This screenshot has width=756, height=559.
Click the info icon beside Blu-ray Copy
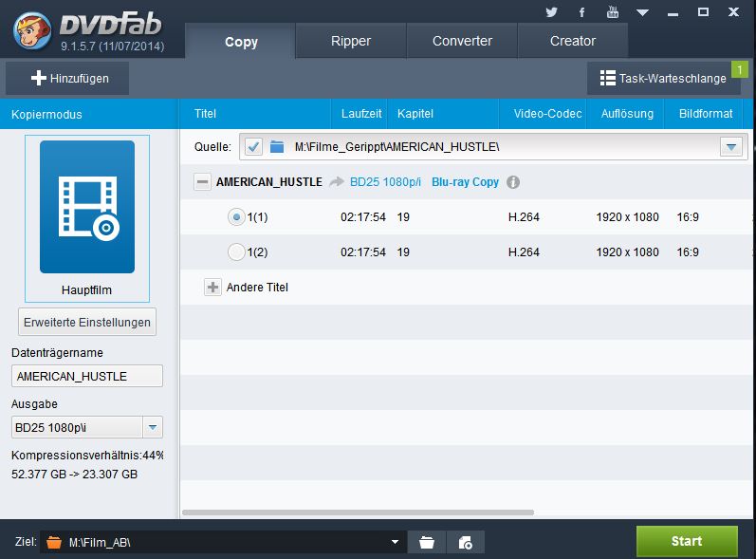[x=513, y=182]
